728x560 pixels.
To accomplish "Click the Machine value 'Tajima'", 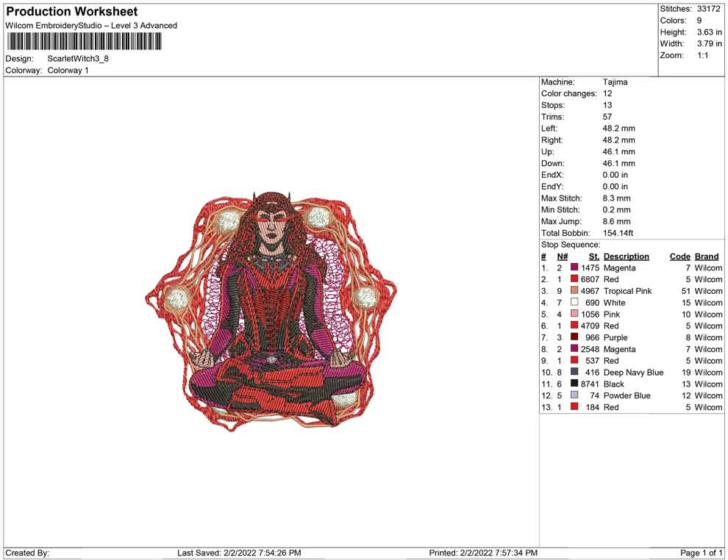I will (x=615, y=82).
